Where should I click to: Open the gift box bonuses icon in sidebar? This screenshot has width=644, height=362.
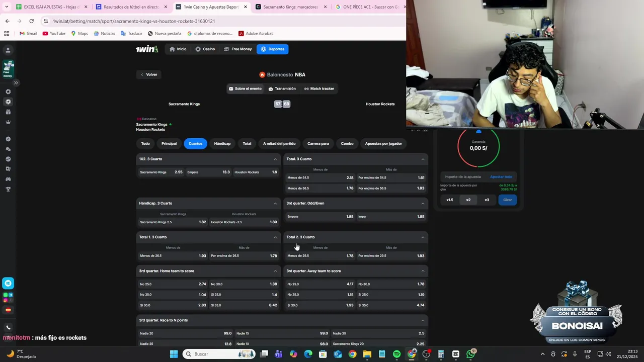(x=8, y=112)
